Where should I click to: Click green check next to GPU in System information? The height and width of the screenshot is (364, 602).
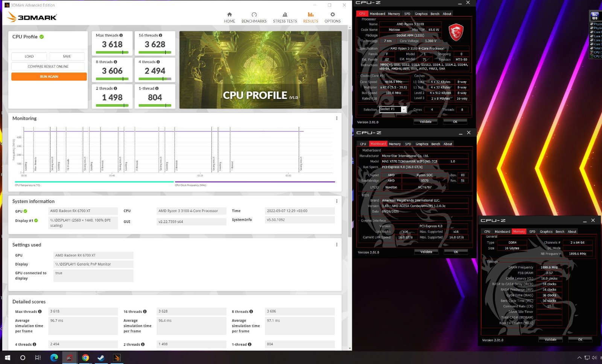coord(25,211)
